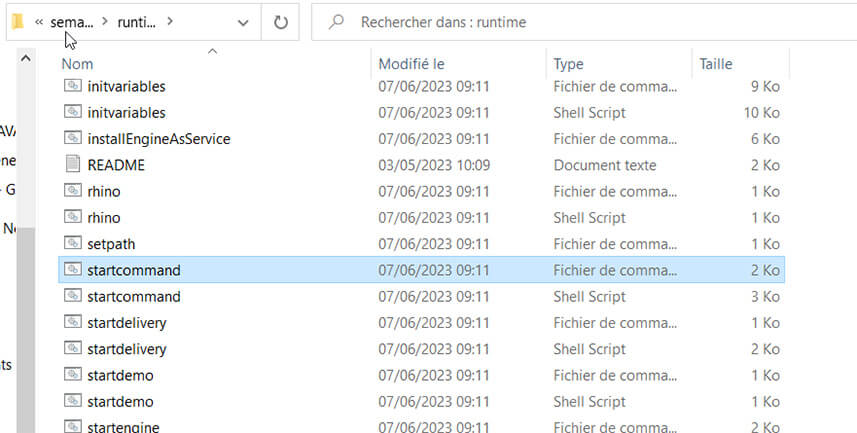Click the '10 Ko' size of initvariables
The image size is (857, 433).
pyautogui.click(x=761, y=113)
